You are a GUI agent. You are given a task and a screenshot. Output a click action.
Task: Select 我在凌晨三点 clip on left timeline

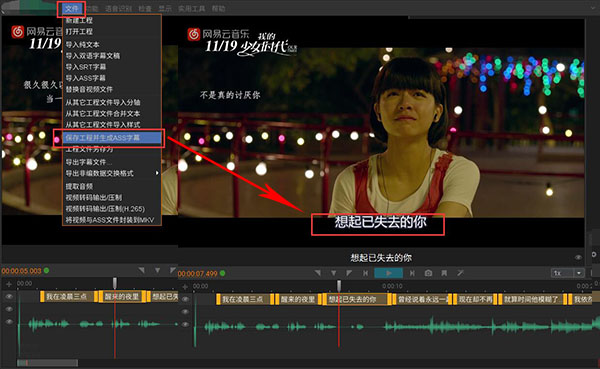point(69,297)
